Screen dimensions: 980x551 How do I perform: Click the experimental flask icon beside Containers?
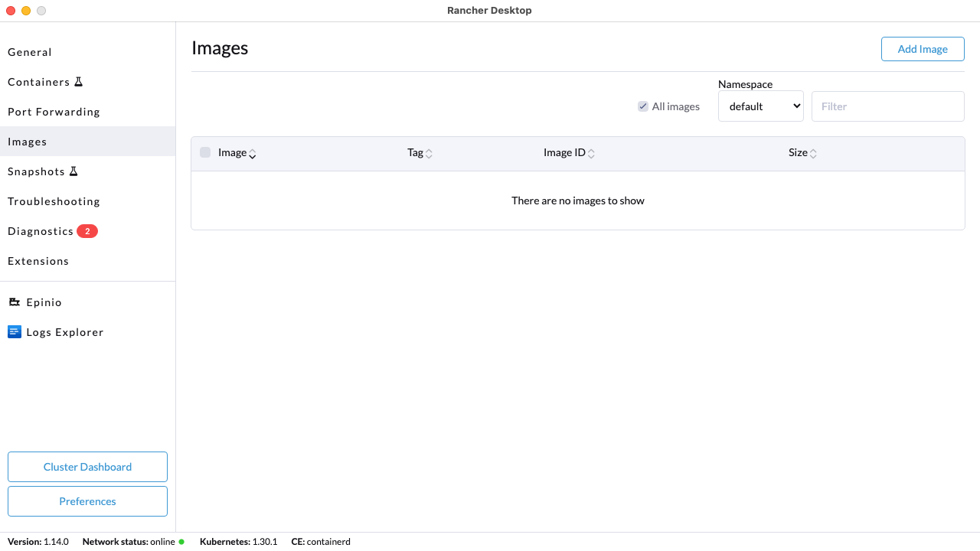click(x=78, y=82)
